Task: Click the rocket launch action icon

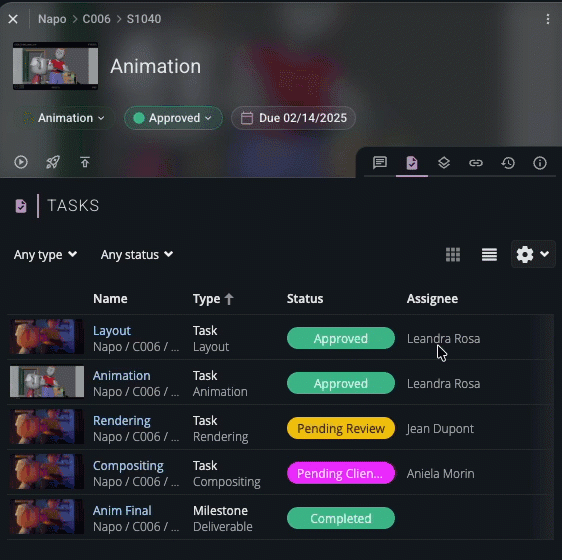Action: point(53,162)
